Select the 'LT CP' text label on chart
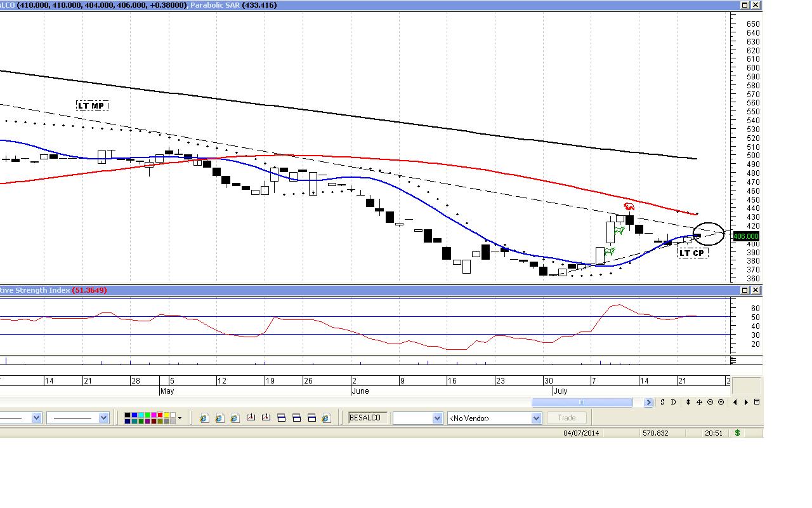The width and height of the screenshot is (812, 508). [x=692, y=253]
